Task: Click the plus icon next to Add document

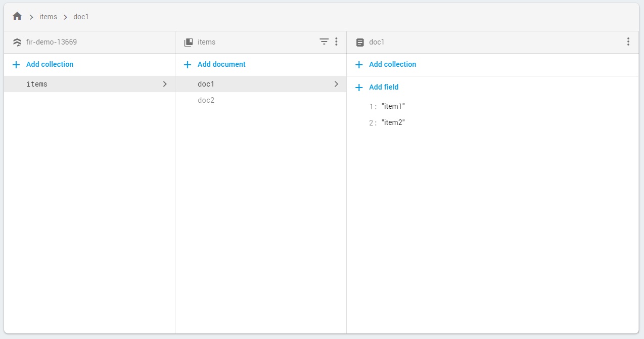Action: click(x=187, y=64)
